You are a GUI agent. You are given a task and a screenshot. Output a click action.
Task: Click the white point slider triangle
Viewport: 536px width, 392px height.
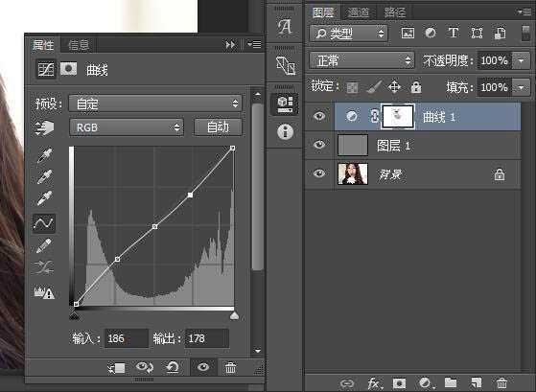tap(235, 315)
